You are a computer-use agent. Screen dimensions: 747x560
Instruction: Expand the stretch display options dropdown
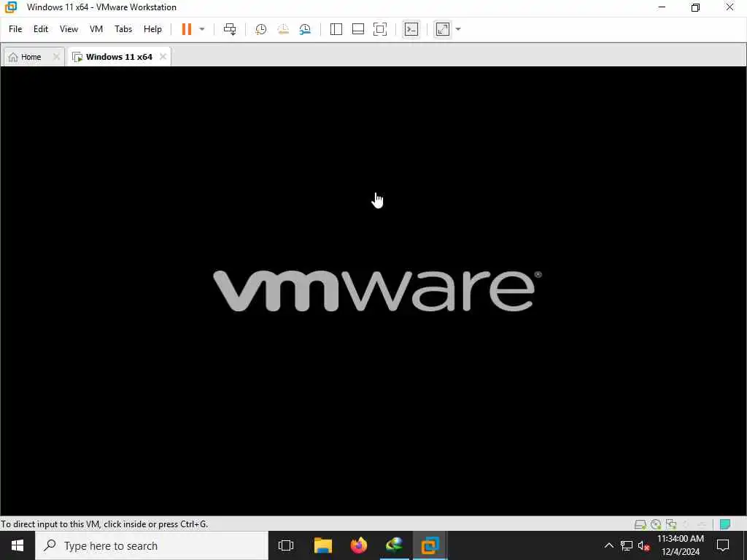tap(458, 29)
